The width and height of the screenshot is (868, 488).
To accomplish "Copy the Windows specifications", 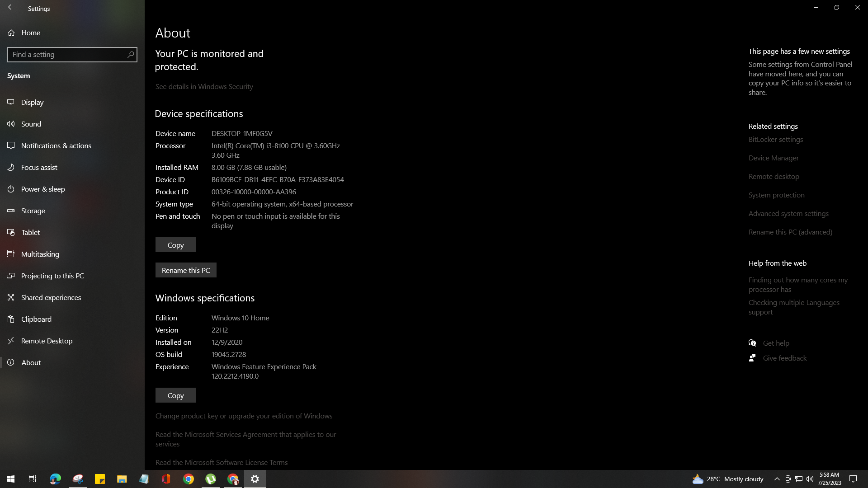I will (x=175, y=395).
